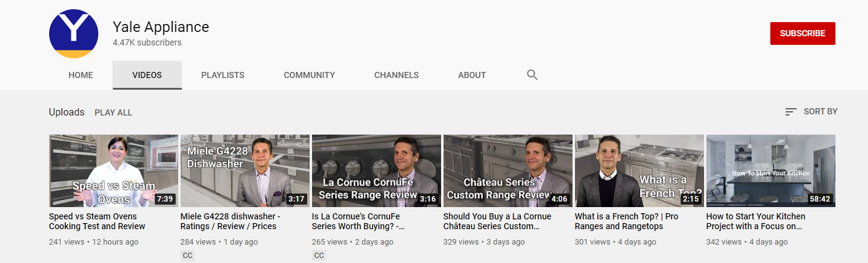The width and height of the screenshot is (868, 263).
Task: Click CC badge under La Cornue CornuFe video
Action: (319, 256)
